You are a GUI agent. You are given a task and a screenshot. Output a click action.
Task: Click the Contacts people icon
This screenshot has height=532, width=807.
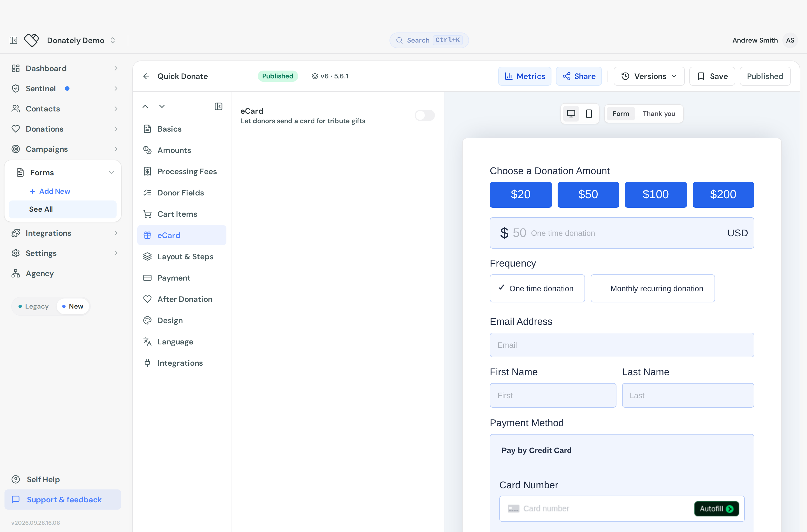[x=16, y=109]
